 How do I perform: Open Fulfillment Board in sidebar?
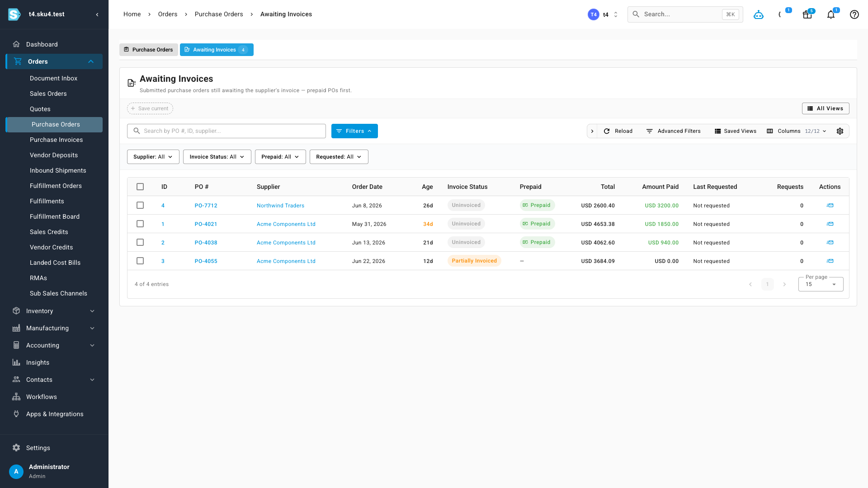pos(55,216)
